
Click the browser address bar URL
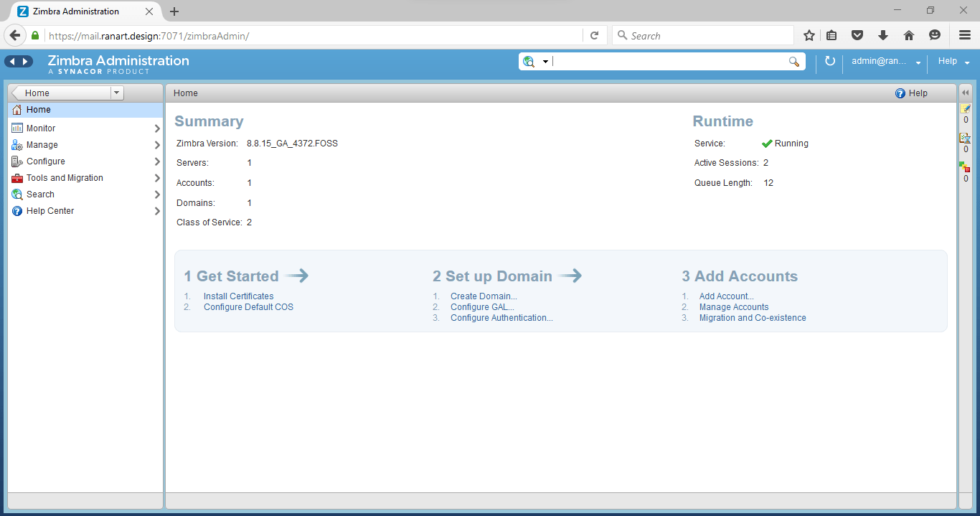149,36
